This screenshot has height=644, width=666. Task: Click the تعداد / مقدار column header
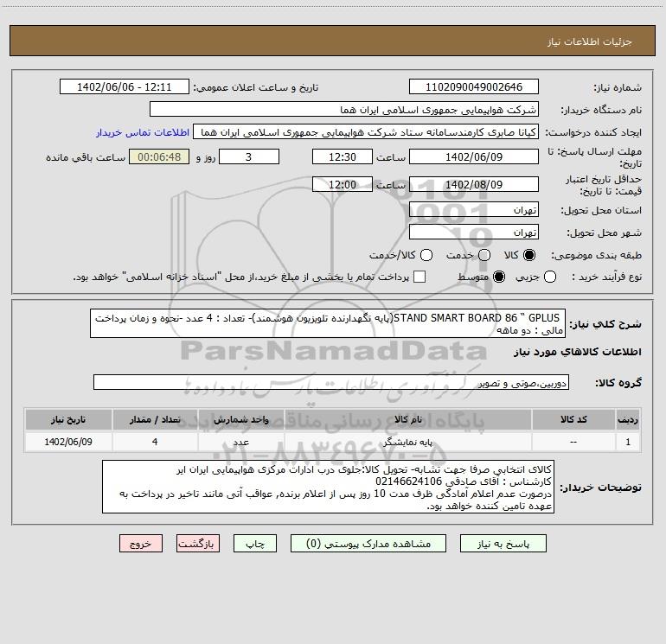pyautogui.click(x=155, y=420)
